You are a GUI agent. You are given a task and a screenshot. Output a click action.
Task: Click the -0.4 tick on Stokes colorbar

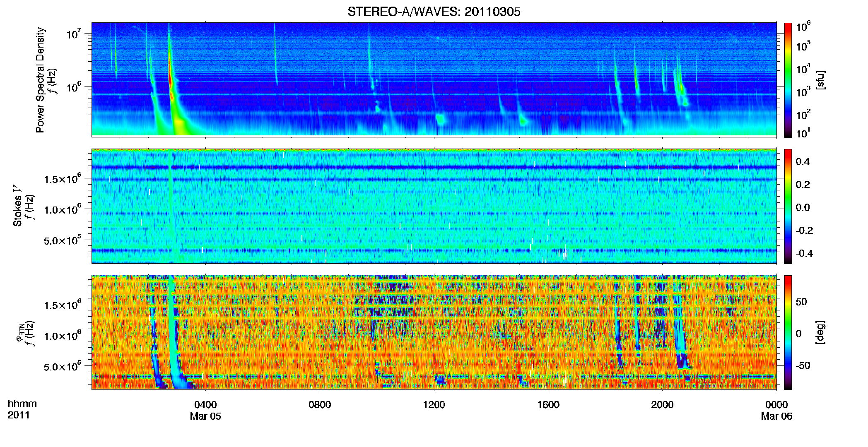pos(804,253)
